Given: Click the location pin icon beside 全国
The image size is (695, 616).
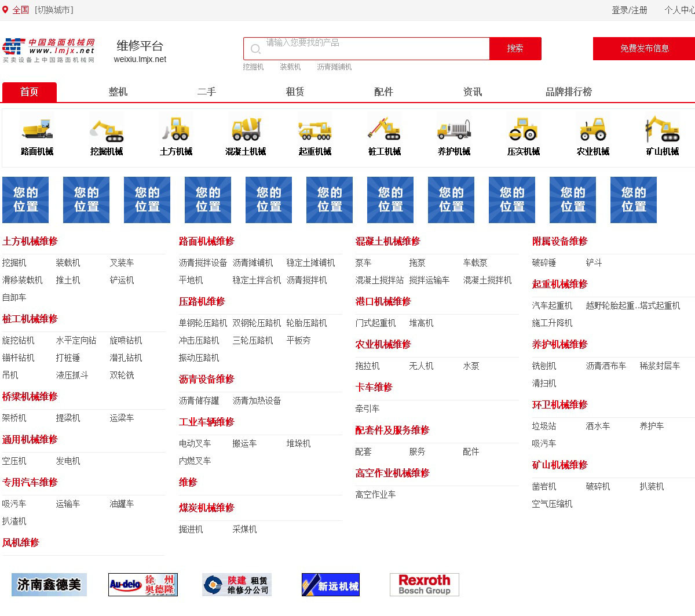Looking at the screenshot, I should 5,10.
